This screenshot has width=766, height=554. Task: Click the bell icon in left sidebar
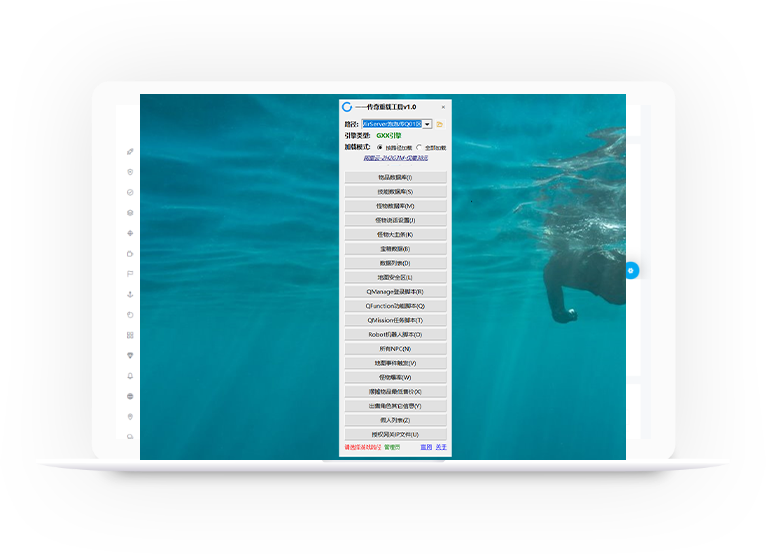[130, 376]
